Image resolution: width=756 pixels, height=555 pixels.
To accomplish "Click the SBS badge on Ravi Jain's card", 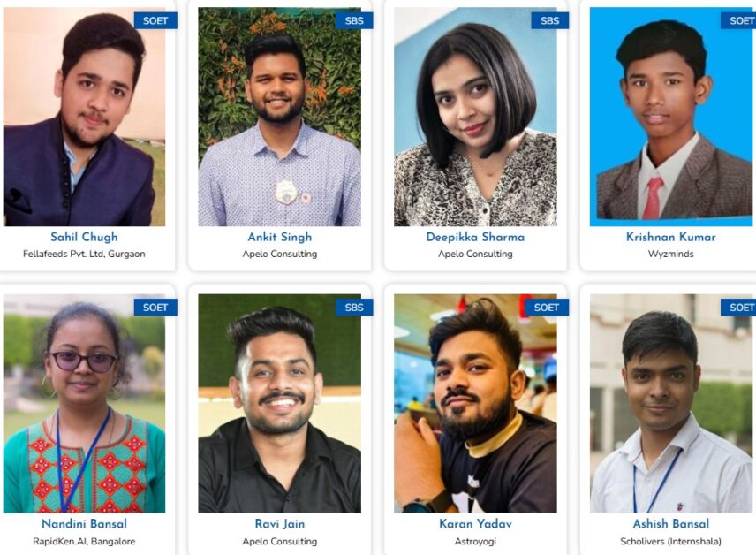I will tap(354, 308).
